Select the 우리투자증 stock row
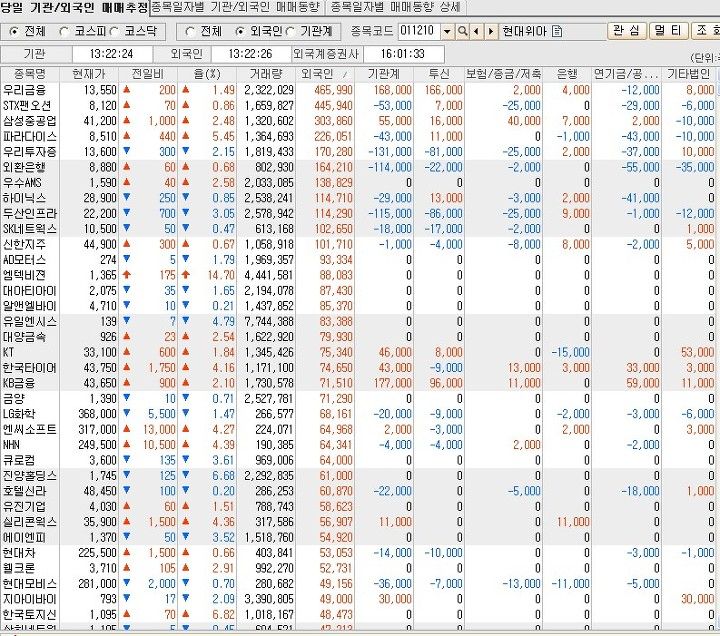The width and height of the screenshot is (720, 636). [x=358, y=152]
